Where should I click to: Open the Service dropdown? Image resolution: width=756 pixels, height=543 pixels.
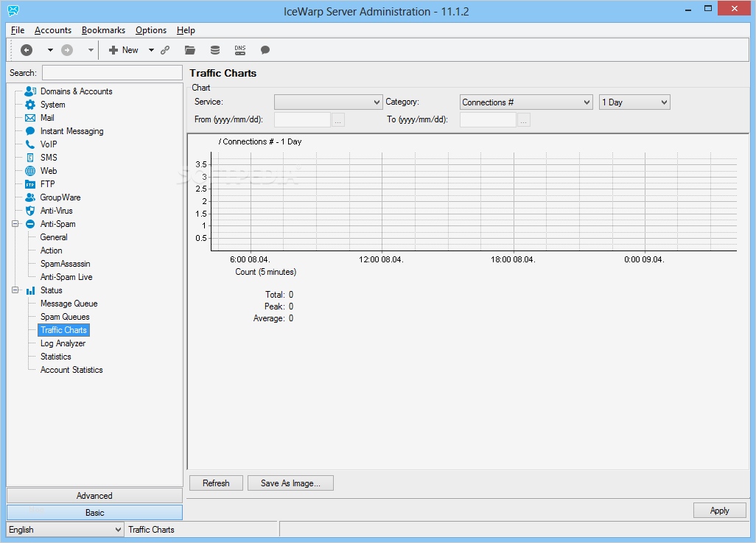coord(328,102)
